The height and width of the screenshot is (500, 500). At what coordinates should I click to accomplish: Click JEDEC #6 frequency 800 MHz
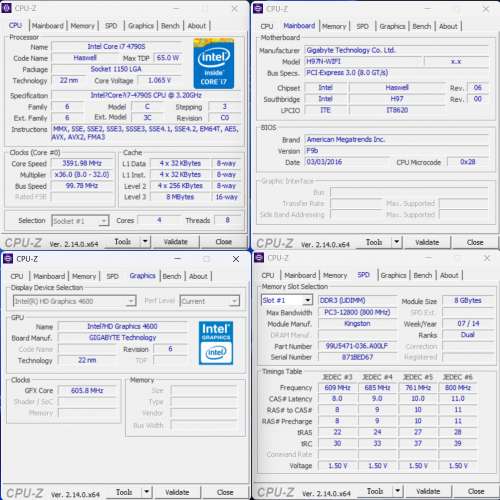(458, 388)
